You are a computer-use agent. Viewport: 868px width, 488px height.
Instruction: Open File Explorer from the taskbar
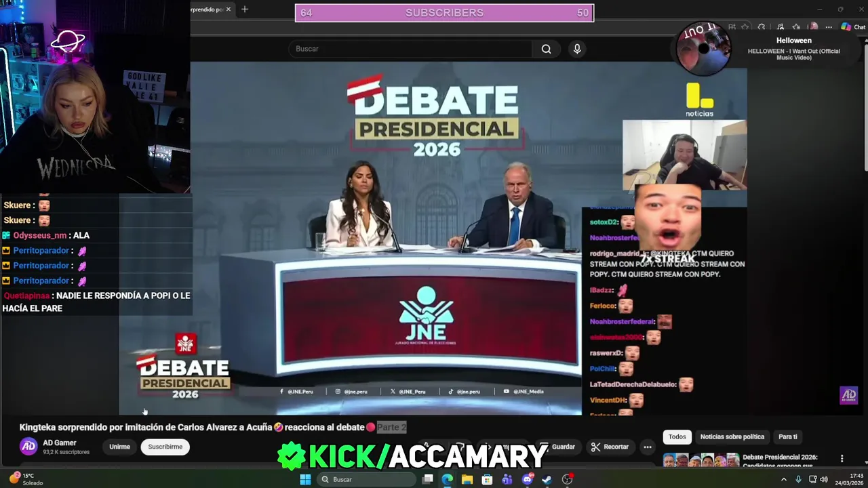(x=467, y=479)
